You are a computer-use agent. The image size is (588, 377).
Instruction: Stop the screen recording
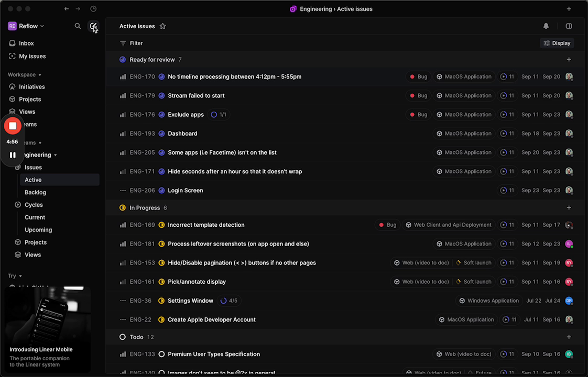(x=13, y=126)
